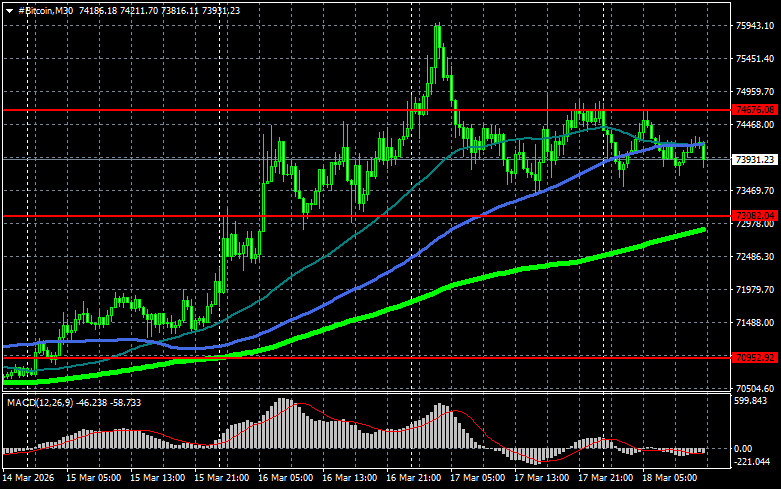Click the MACD scale value 0.00
The image size is (781, 489).
[x=743, y=449]
